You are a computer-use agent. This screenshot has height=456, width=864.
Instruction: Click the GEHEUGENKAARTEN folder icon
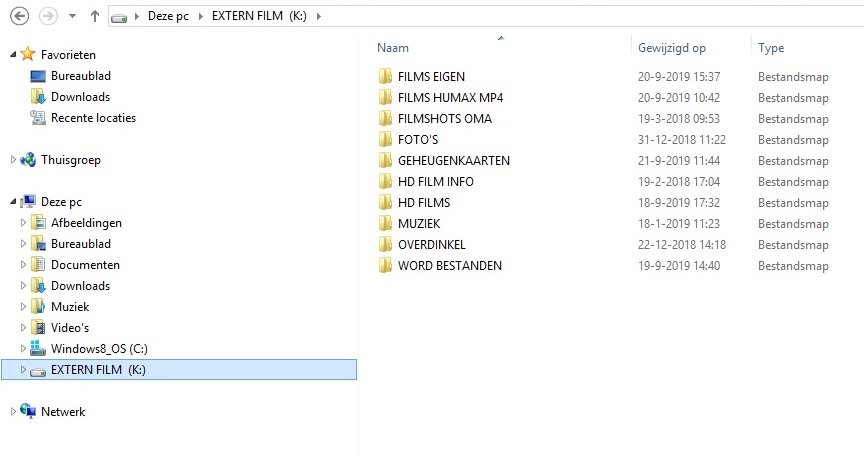tap(385, 160)
